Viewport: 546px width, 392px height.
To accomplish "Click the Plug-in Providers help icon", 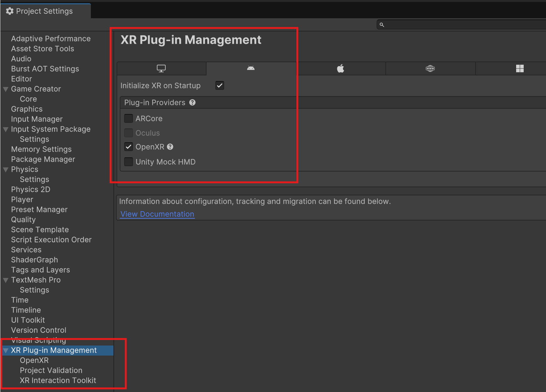I will point(192,103).
